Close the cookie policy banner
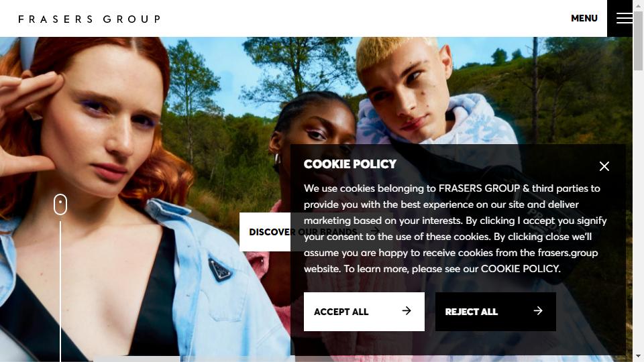644x362 pixels. [x=604, y=166]
